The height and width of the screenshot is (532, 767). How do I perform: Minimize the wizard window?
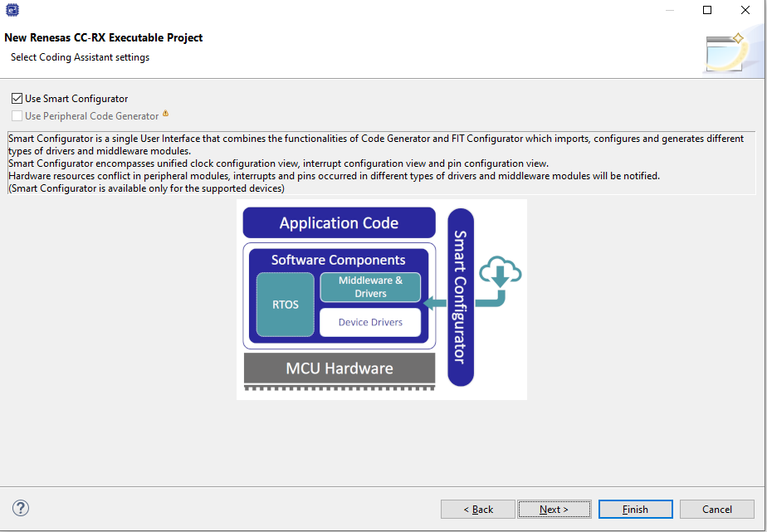point(670,10)
